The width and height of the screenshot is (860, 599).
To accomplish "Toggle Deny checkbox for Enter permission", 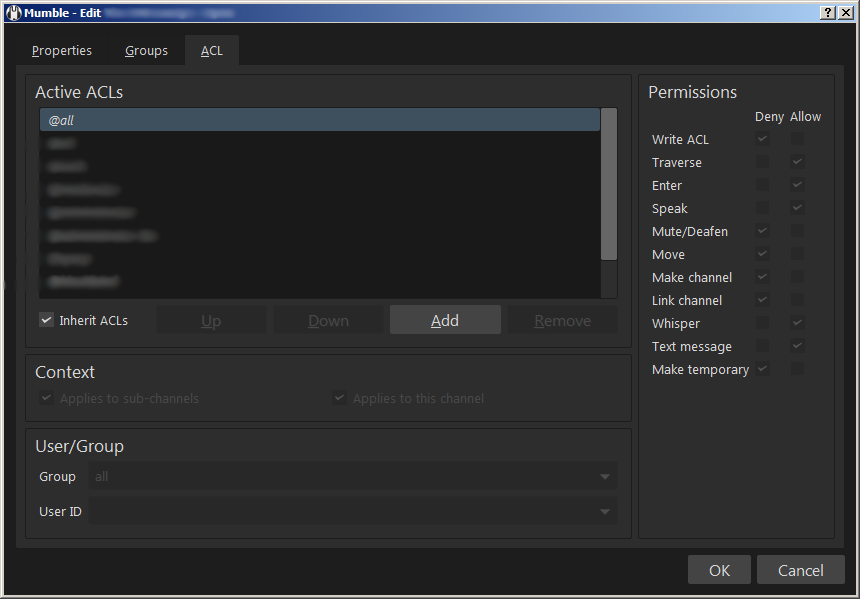I will click(762, 185).
